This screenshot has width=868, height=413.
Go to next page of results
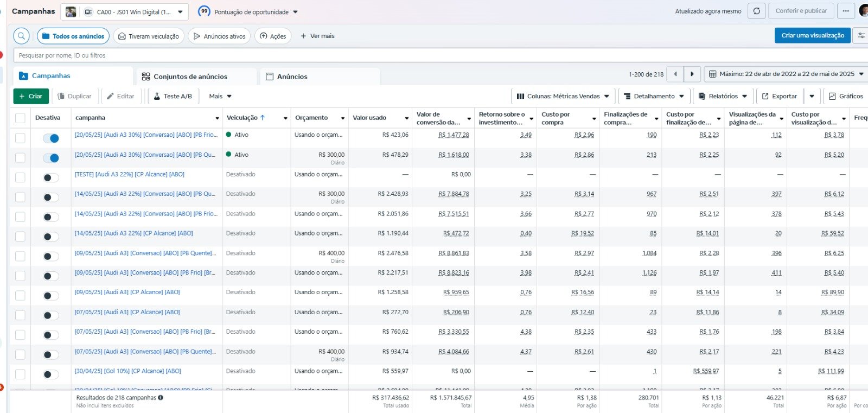pos(692,74)
